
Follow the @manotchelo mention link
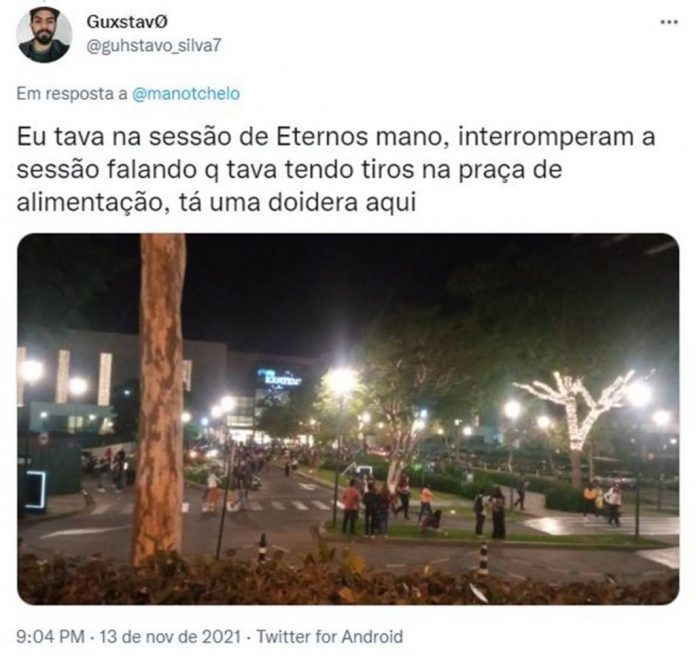click(x=186, y=94)
